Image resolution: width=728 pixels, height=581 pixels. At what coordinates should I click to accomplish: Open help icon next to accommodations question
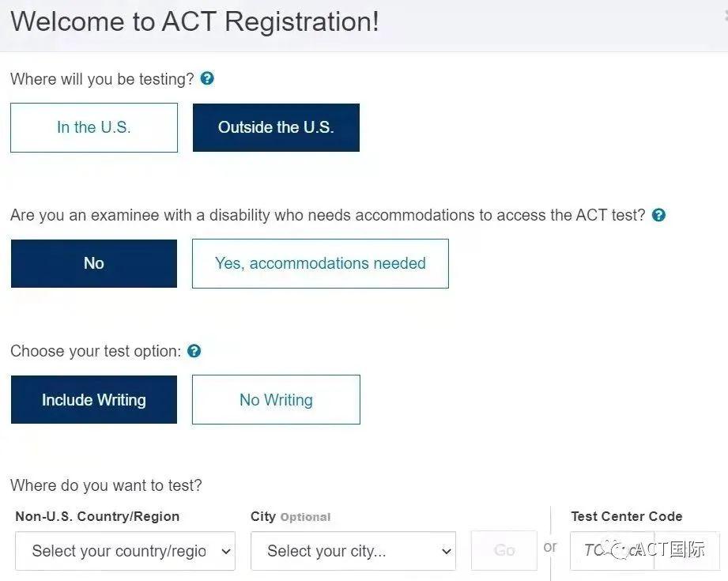click(658, 215)
